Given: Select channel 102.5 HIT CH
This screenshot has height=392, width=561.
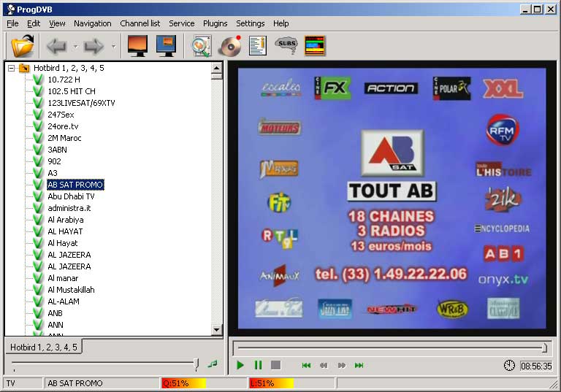Looking at the screenshot, I should click(x=72, y=91).
